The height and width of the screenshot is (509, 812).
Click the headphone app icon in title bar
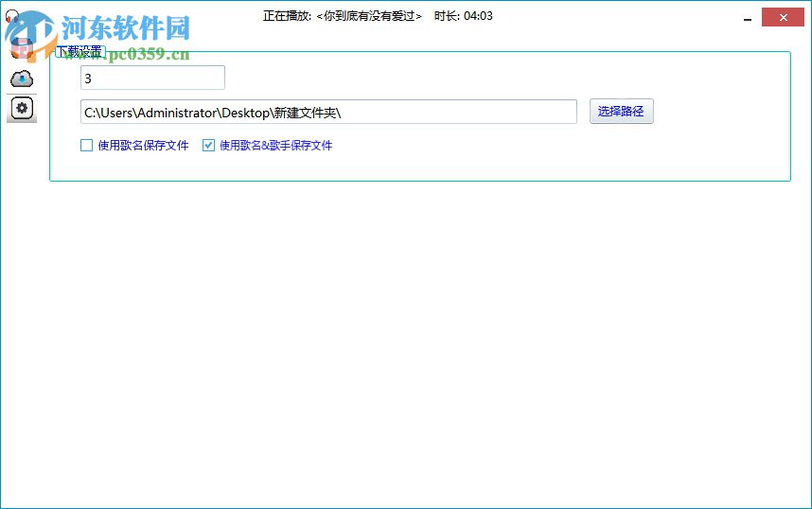click(x=11, y=17)
